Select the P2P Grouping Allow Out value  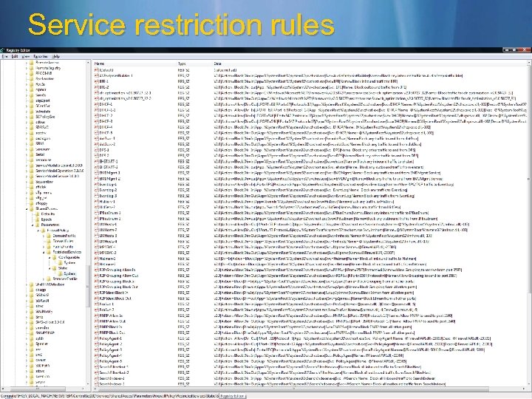point(119,276)
